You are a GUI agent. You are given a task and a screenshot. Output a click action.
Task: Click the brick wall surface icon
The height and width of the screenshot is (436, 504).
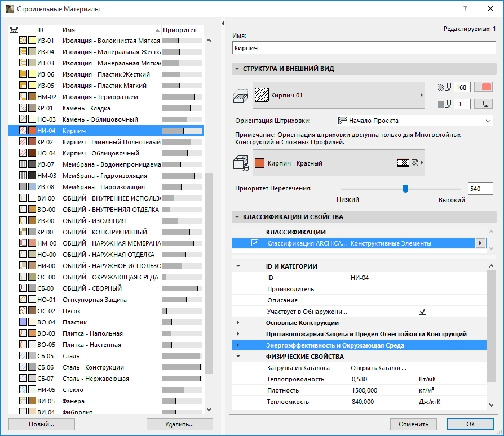click(x=241, y=163)
